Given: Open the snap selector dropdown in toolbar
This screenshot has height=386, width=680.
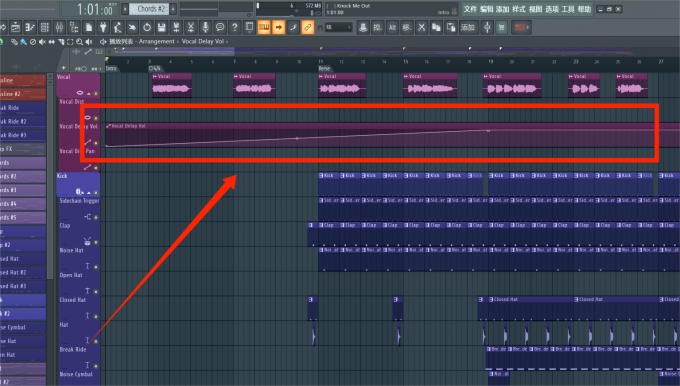Looking at the screenshot, I should (338, 27).
